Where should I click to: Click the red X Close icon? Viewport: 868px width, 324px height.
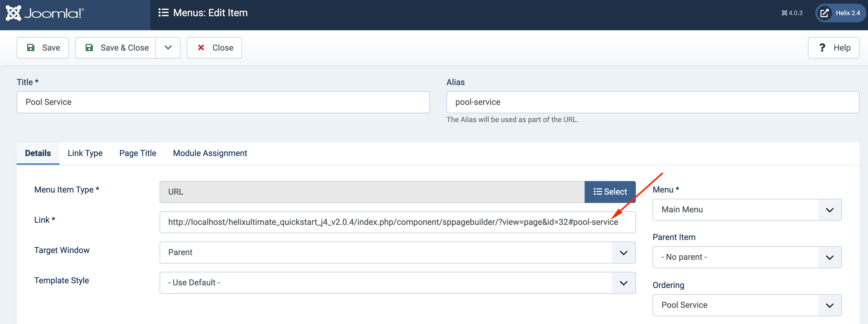coord(201,47)
